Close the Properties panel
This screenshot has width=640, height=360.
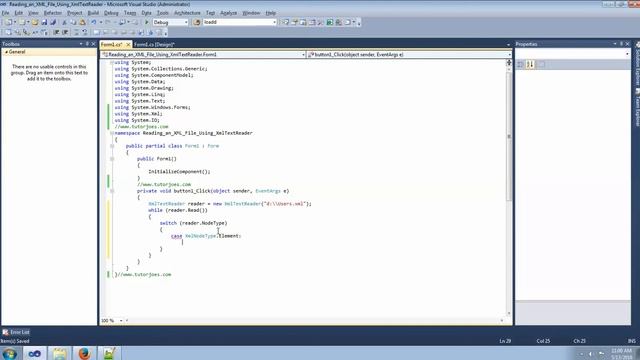[x=628, y=44]
